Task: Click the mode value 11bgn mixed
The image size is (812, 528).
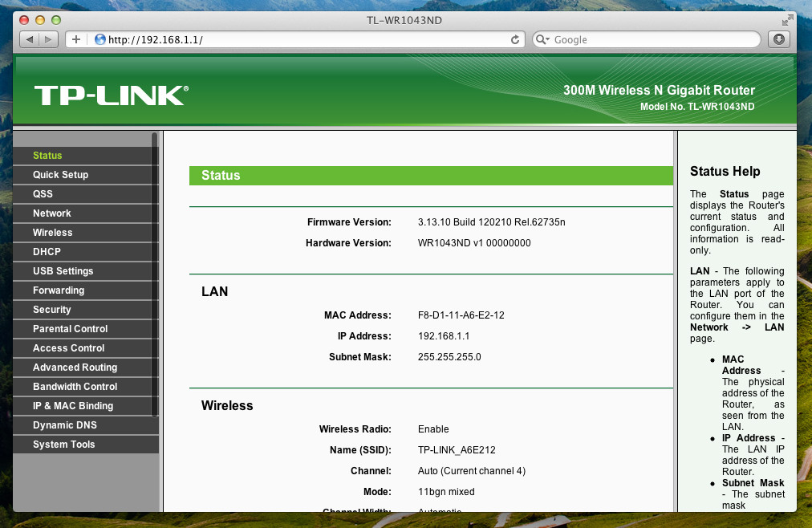Action: click(x=446, y=492)
